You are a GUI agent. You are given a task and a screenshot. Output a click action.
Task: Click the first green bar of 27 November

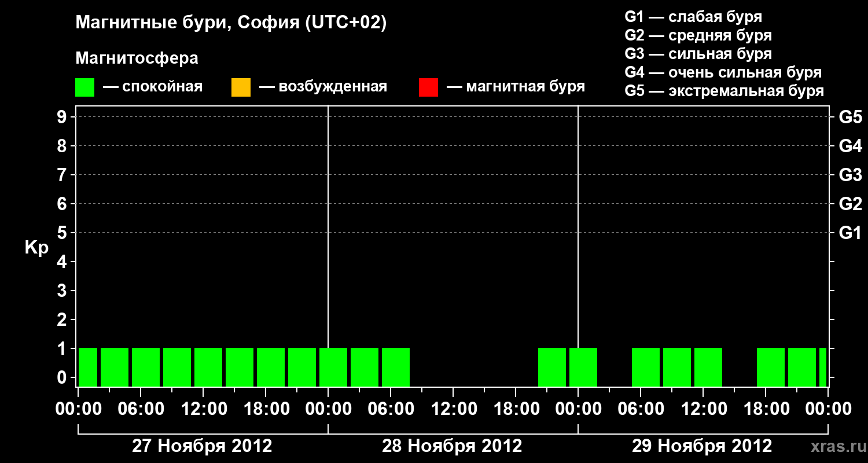coord(88,367)
